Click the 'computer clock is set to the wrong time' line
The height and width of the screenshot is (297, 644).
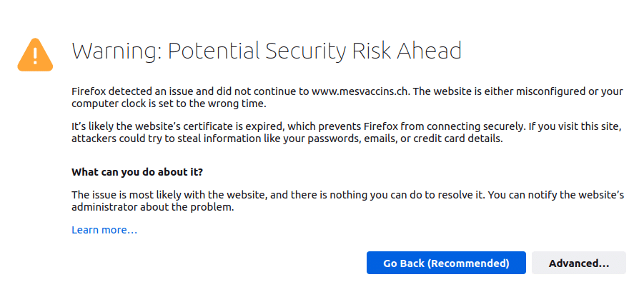[x=169, y=104]
